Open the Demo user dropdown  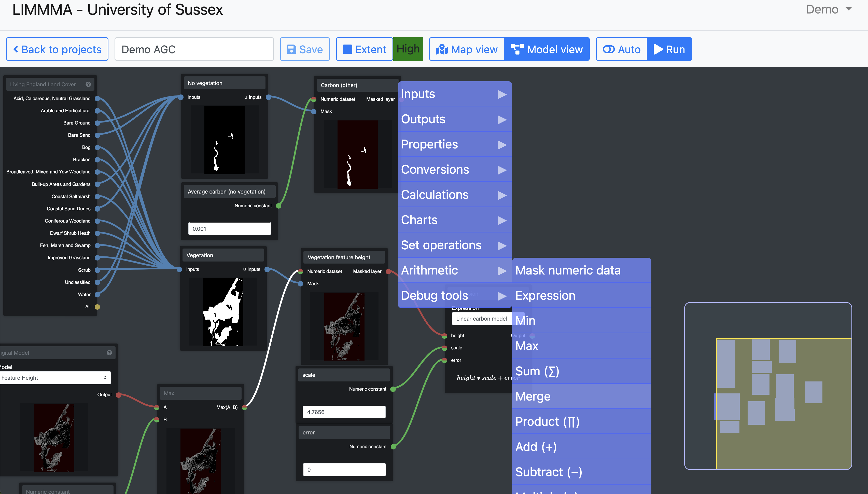pos(828,9)
